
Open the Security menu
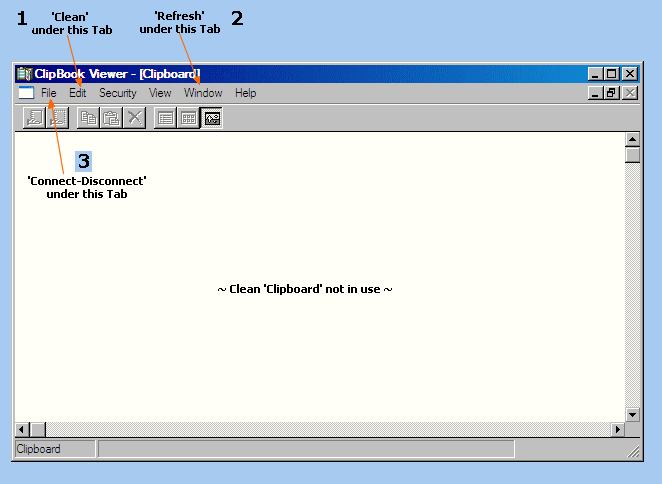point(118,93)
